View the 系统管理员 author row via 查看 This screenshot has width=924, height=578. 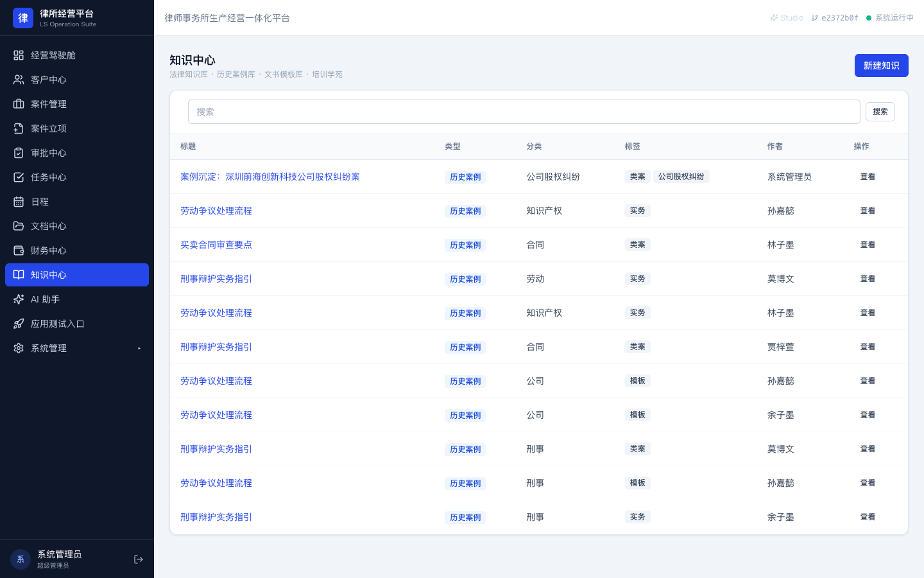[868, 177]
